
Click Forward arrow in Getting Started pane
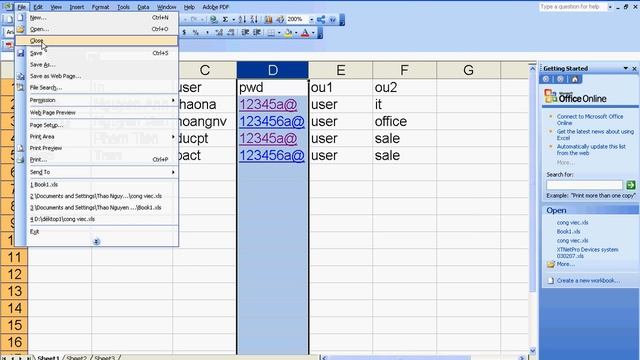560,79
